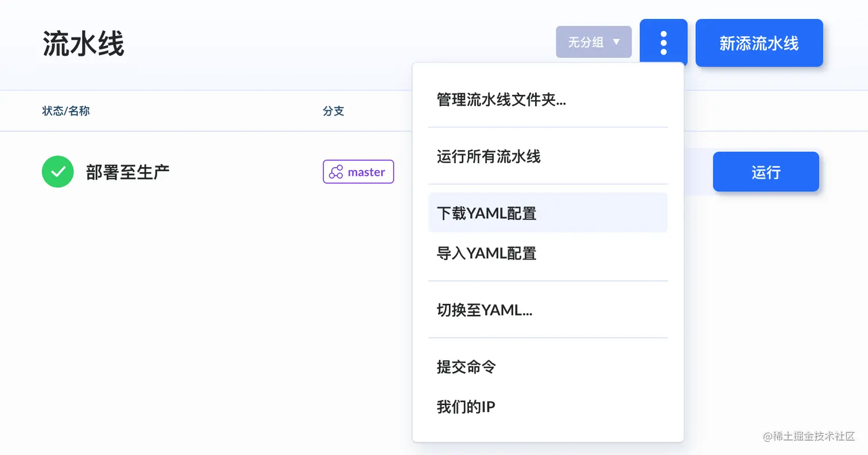Open the 部署至生产 pipeline name
The image size is (868, 455).
128,172
